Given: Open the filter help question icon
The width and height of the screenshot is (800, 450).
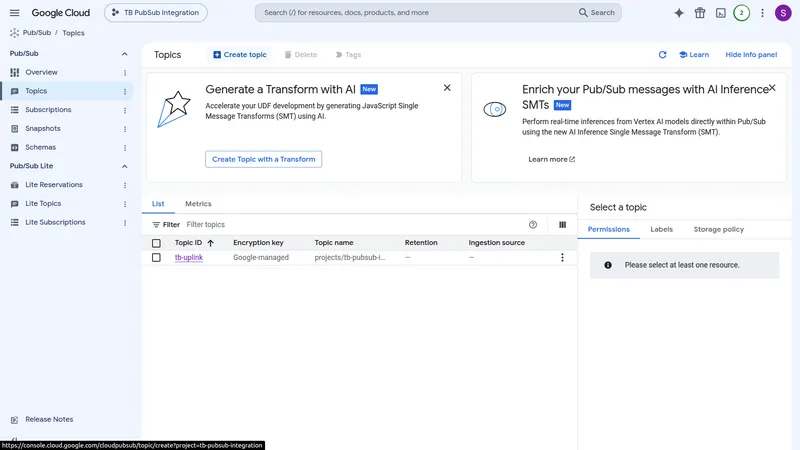Looking at the screenshot, I should click(533, 224).
